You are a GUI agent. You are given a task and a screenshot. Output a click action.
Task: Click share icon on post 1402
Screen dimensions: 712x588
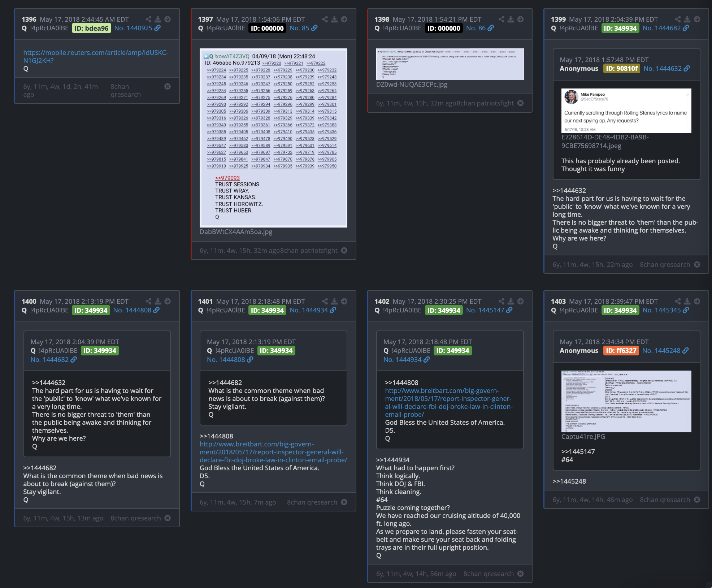point(502,302)
